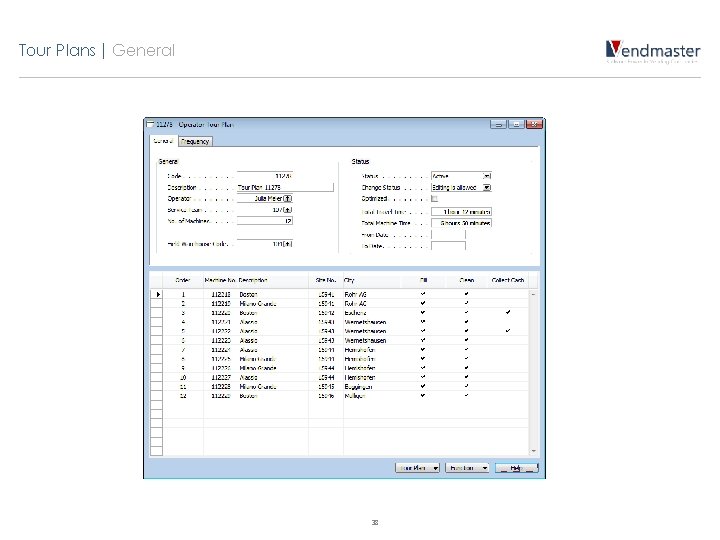Click the Total Machine Time field
This screenshot has width=720, height=540.
point(461,223)
